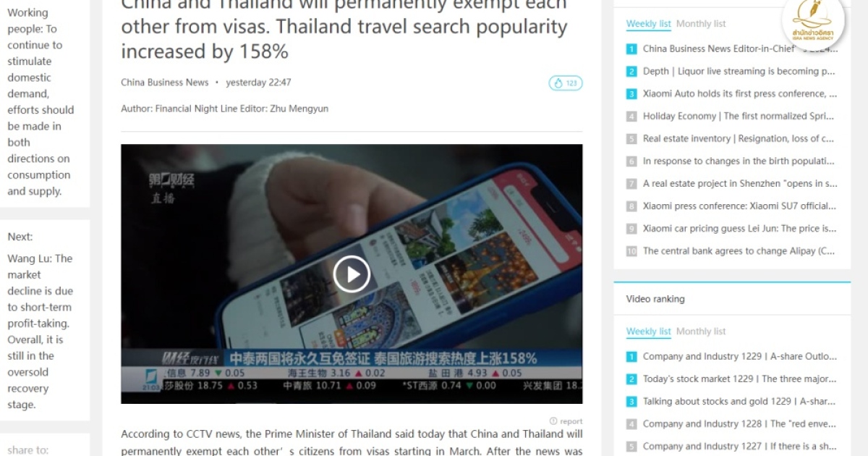
Task: Click rank 2 badge next to Liquor streaming
Action: click(631, 72)
